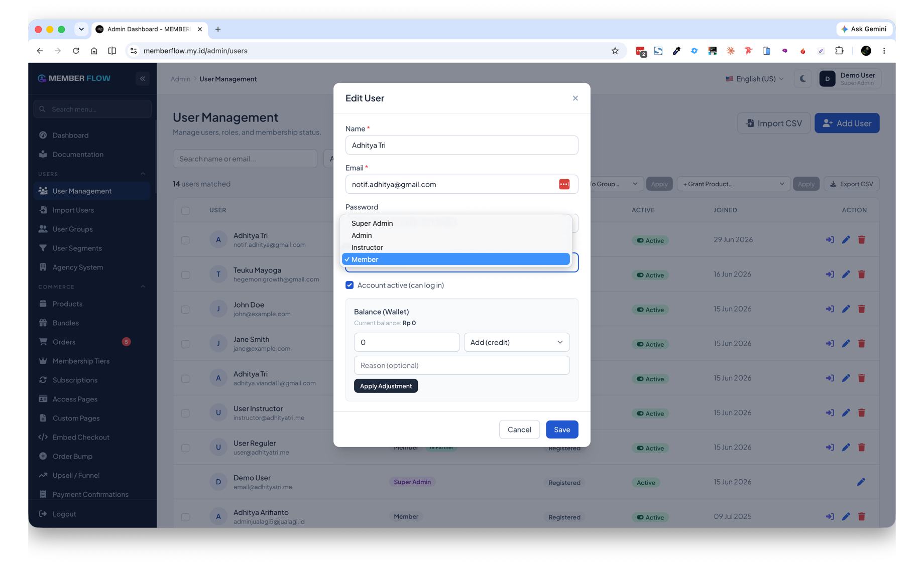Click edit pencil icon for Demo User
The height and width of the screenshot is (565, 924).
[861, 482]
